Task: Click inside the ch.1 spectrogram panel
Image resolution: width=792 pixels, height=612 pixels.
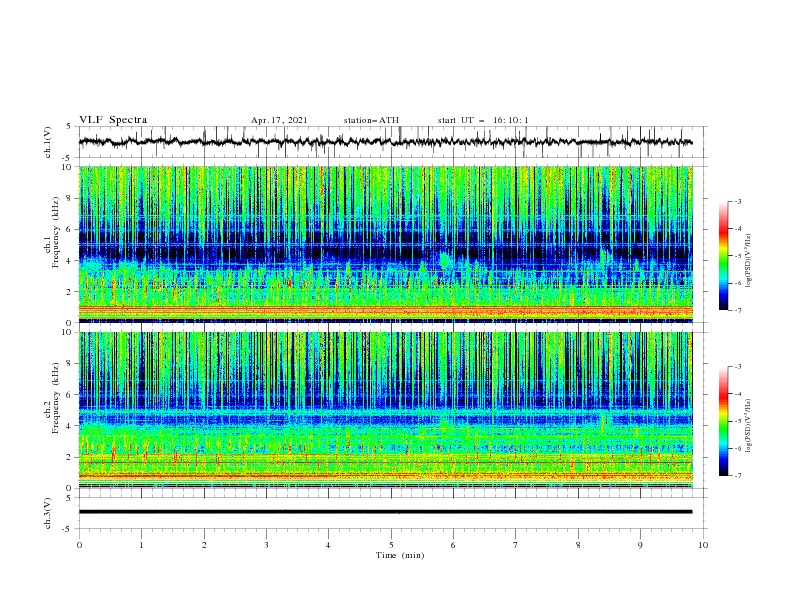Action: tap(385, 244)
